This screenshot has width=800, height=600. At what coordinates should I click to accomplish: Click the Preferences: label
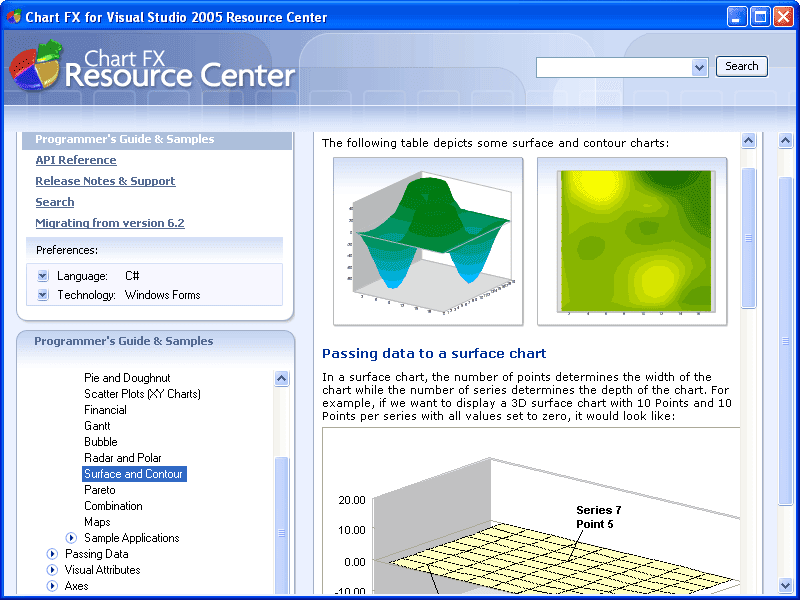pyautogui.click(x=67, y=251)
